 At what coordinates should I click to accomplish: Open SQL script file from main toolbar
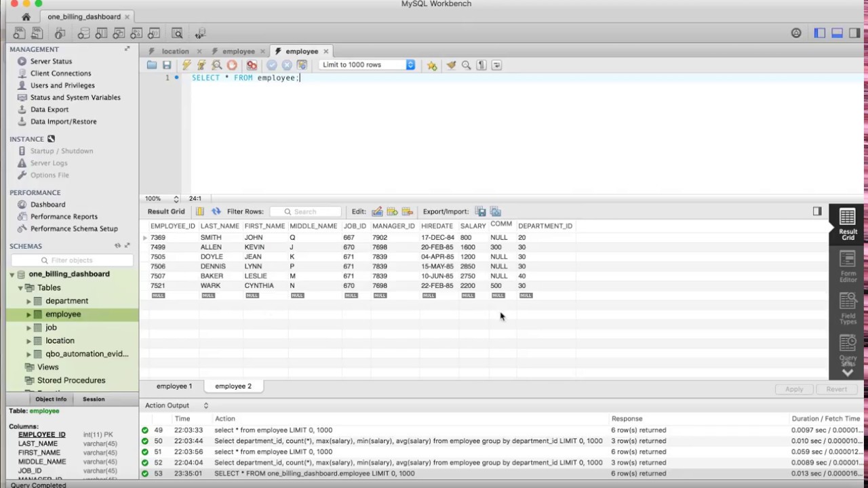pos(36,33)
